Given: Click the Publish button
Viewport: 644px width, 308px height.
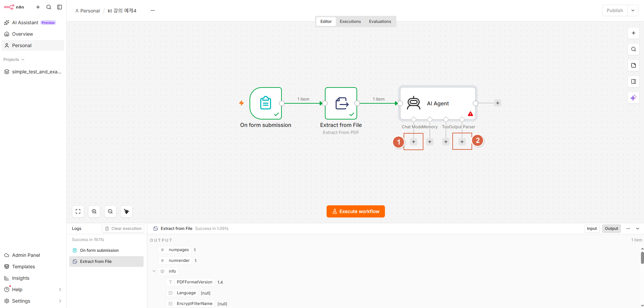Looking at the screenshot, I should pyautogui.click(x=615, y=10).
